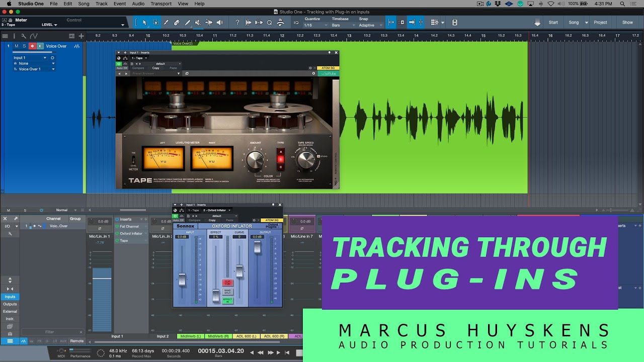
Task: Bypass the Fat Channel insert
Action: coord(117,226)
